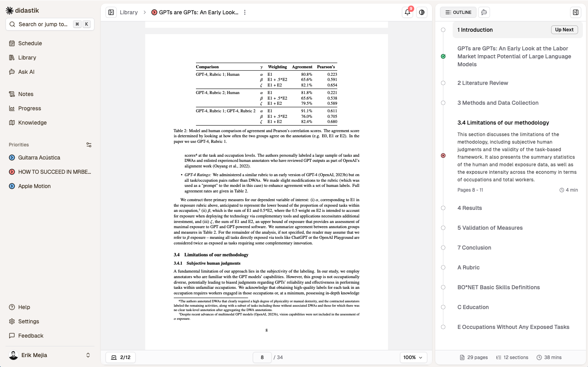Mark 1 Introduction circle as complete
Image resolution: width=588 pixels, height=367 pixels.
(x=443, y=30)
